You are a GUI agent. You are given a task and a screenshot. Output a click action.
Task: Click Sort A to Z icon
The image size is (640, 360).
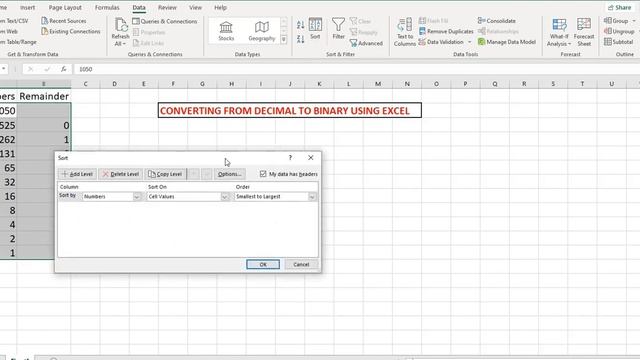300,25
